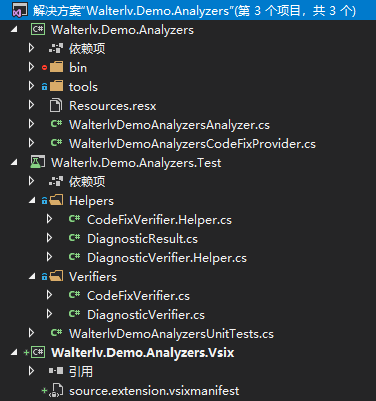Select DiagnosticResult.cs file name
This screenshot has height=401, width=376.
pos(142,239)
